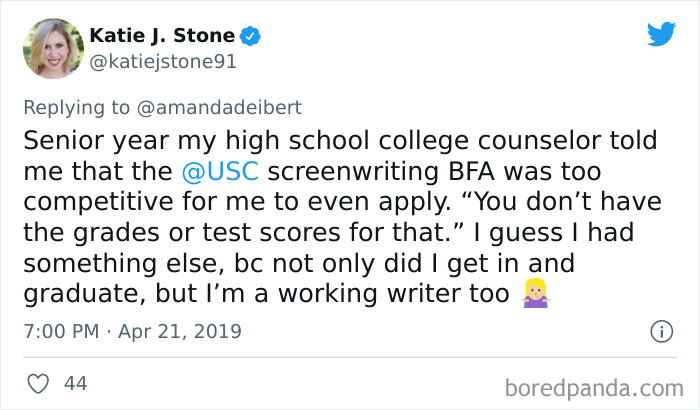Click the name Katie J. Stone
700x410 pixels.
(x=163, y=37)
